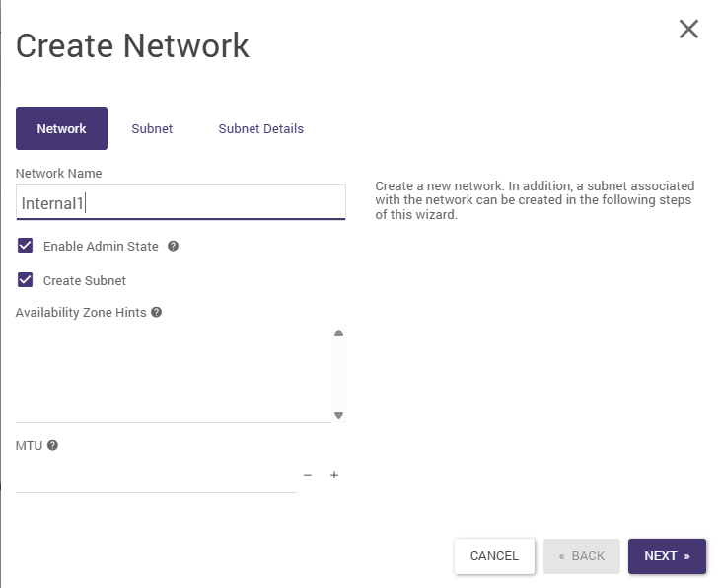
Task: Uncheck the Enable Admin State checkbox
Action: [26, 246]
